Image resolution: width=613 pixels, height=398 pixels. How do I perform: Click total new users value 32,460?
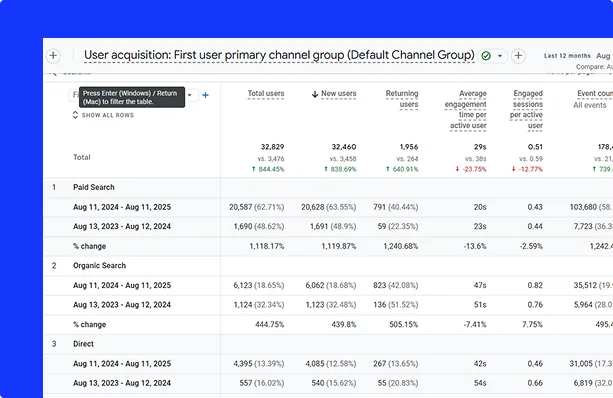coord(344,147)
